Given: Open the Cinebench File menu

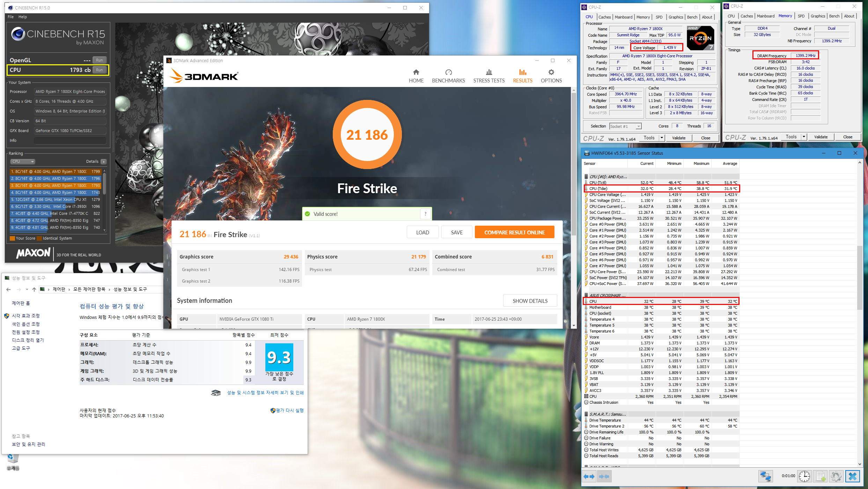Looking at the screenshot, I should coord(10,17).
